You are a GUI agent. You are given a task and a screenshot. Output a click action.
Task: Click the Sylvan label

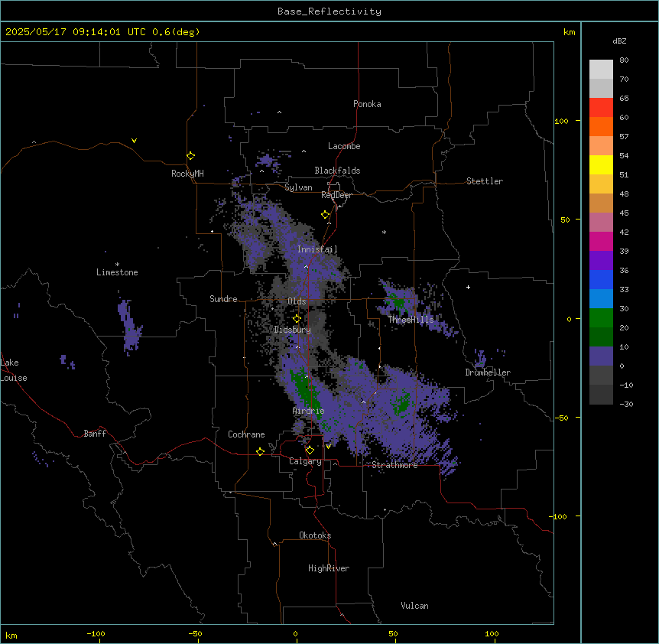tap(298, 187)
